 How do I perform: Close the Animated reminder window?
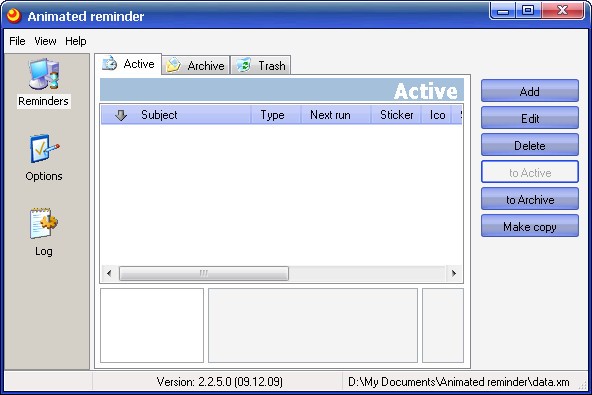pos(563,11)
